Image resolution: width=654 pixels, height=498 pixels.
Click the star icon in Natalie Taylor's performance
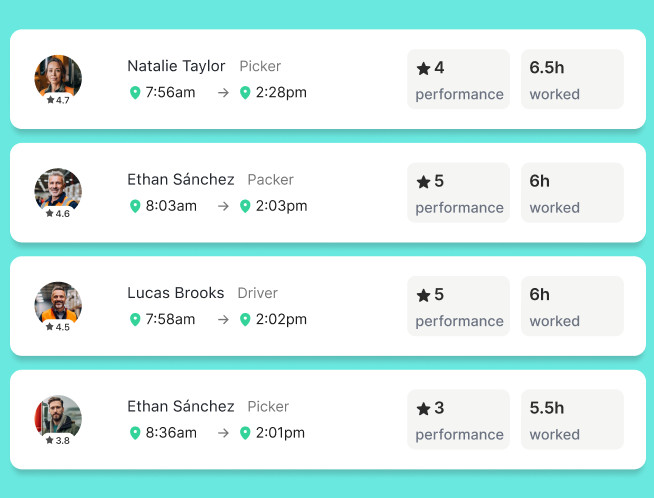coord(423,69)
